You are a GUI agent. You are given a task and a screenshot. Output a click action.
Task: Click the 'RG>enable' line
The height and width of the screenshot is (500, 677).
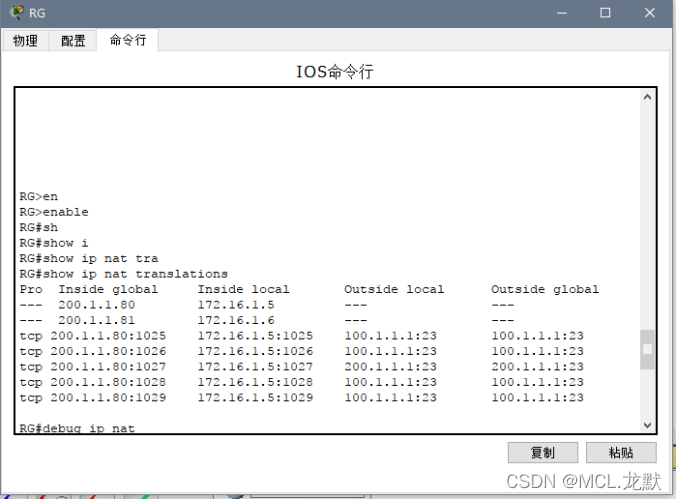click(x=54, y=212)
